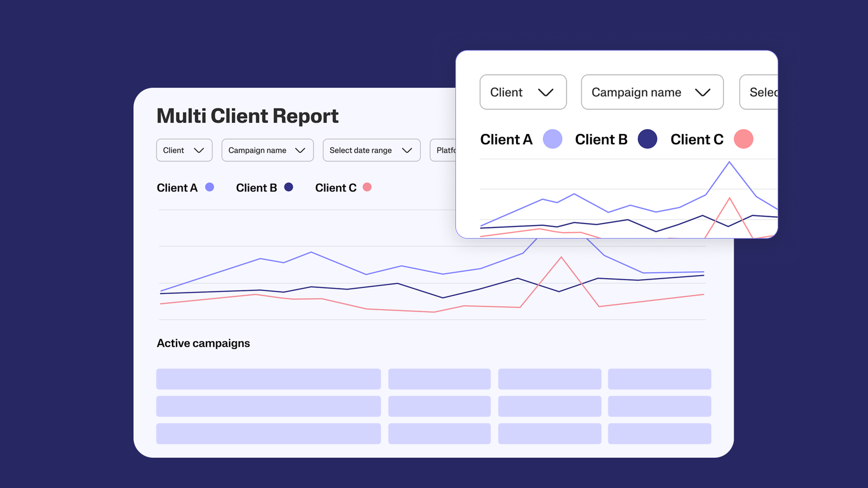
Task: Expand the Campaign name dropdown in report
Action: tap(267, 150)
